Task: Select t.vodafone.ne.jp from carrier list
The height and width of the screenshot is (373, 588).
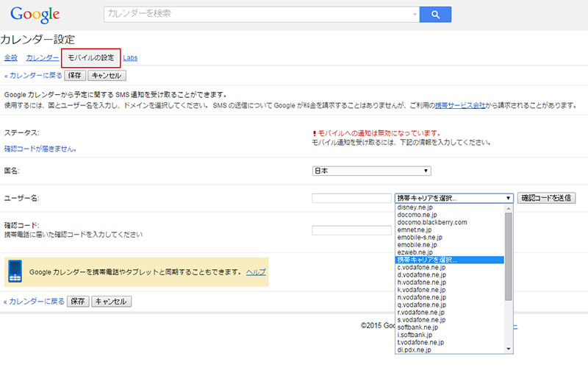Action: click(x=450, y=342)
